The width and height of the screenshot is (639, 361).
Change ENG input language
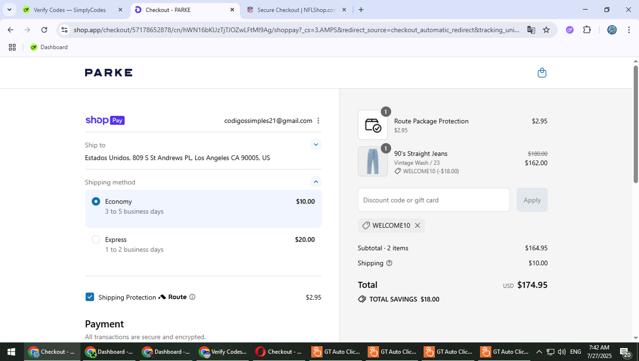tap(575, 352)
